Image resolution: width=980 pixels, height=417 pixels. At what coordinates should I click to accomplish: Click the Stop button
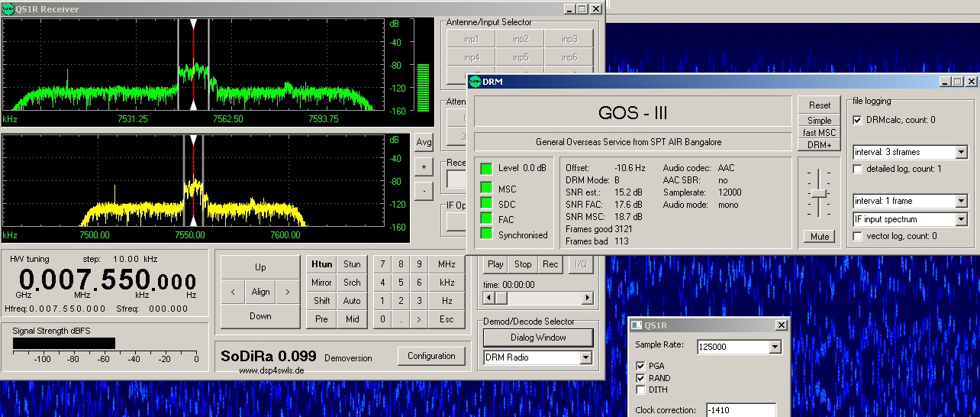coord(523,264)
